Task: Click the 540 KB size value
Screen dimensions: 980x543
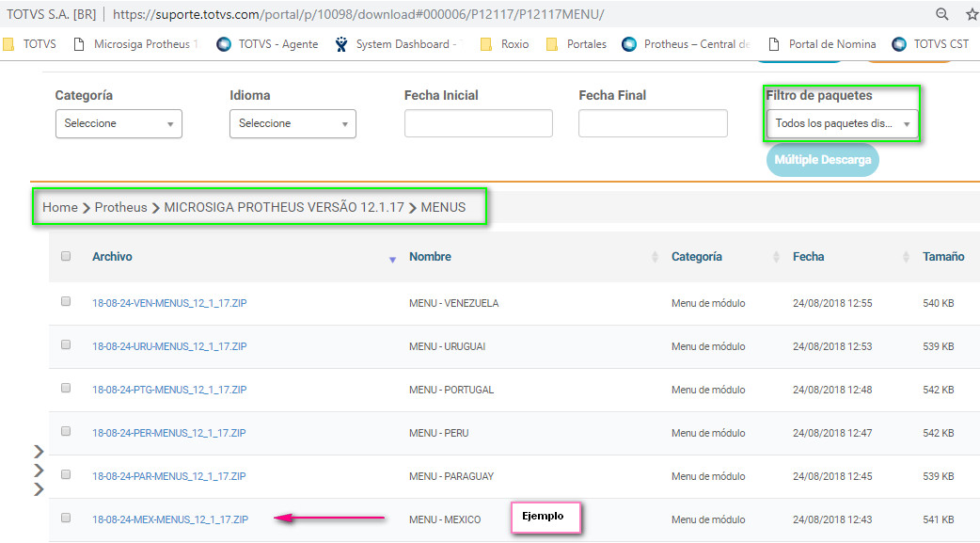Action: coord(938,303)
